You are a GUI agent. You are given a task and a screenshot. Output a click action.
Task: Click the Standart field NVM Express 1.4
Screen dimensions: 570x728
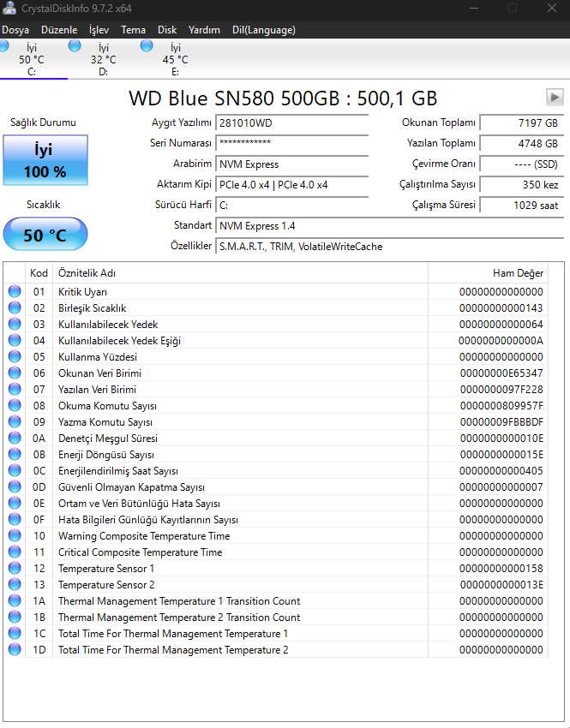(390, 226)
